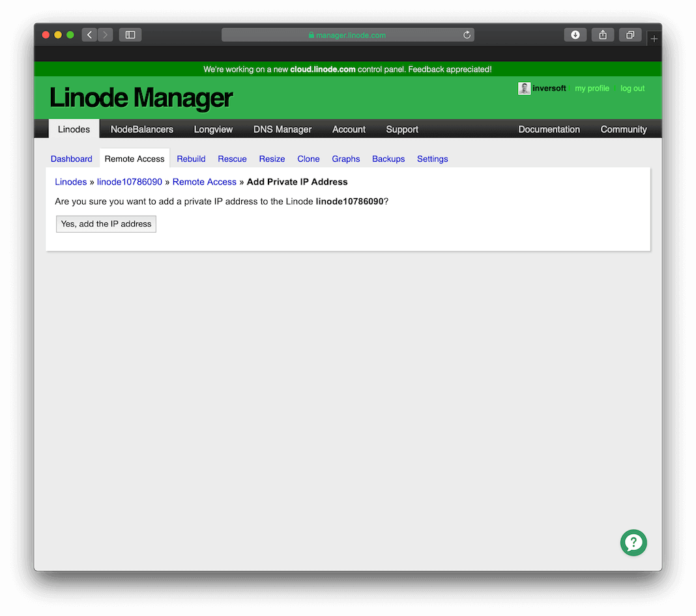Click the Safari back arrow button
The image size is (696, 616).
pyautogui.click(x=89, y=35)
